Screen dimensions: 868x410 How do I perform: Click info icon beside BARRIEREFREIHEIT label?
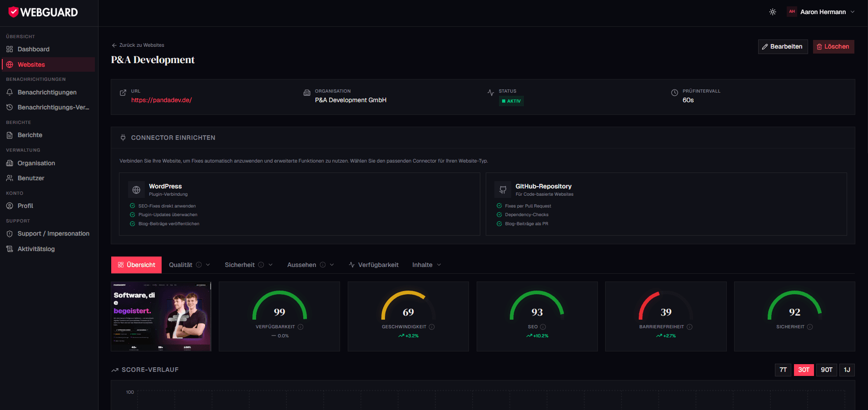(x=690, y=327)
